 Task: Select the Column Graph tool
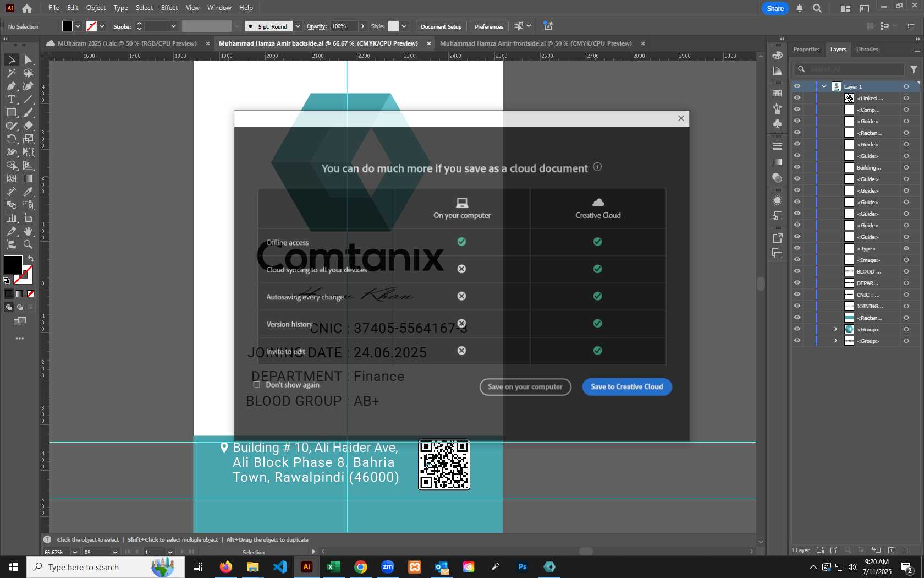(11, 218)
